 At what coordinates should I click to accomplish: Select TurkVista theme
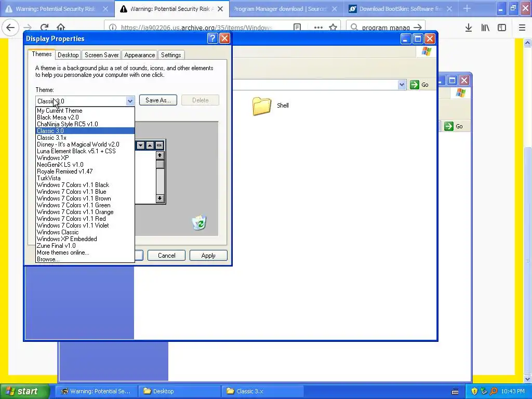[85, 178]
